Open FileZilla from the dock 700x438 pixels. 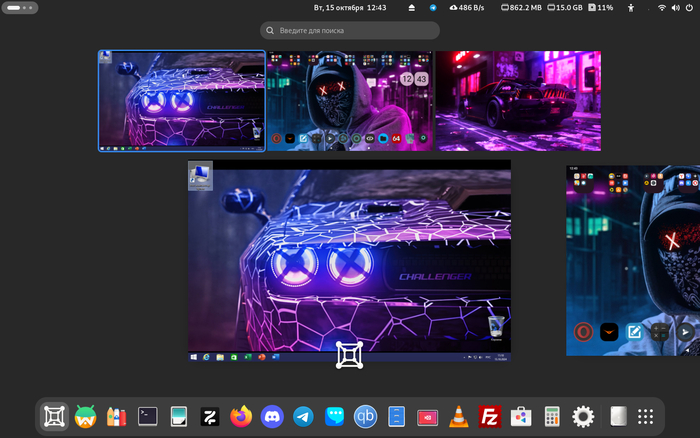pos(490,417)
